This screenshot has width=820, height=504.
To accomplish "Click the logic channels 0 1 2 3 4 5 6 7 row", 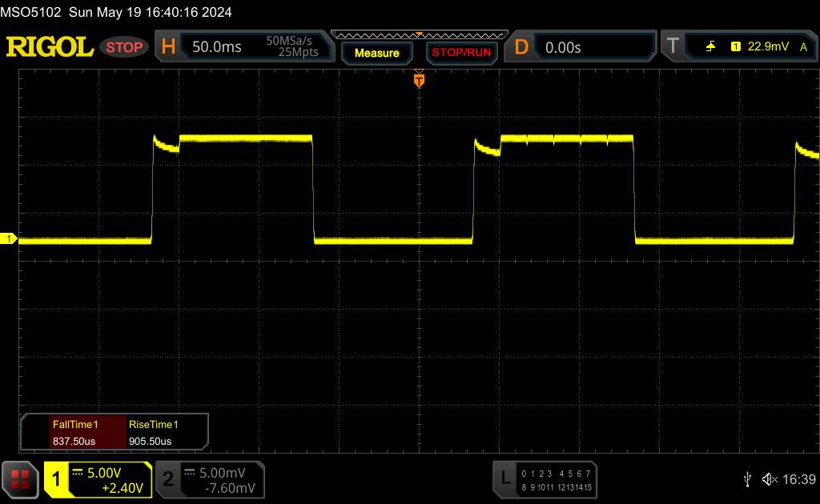I will point(556,474).
